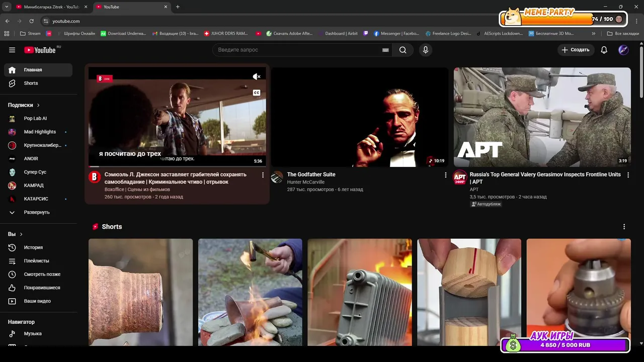Image resolution: width=644 pixels, height=362 pixels.
Task: Open the wooden block Short
Action: 469,292
